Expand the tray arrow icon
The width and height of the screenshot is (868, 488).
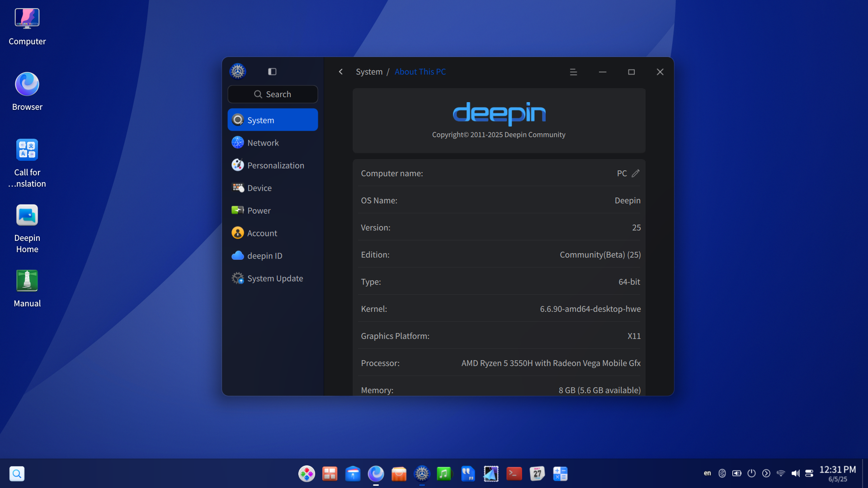(x=766, y=474)
